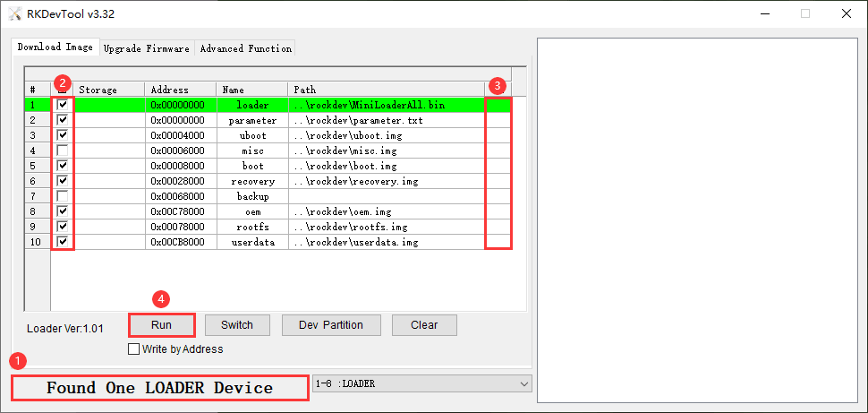Click the Switch button
Viewport: 868px width, 413px height.
(x=237, y=325)
